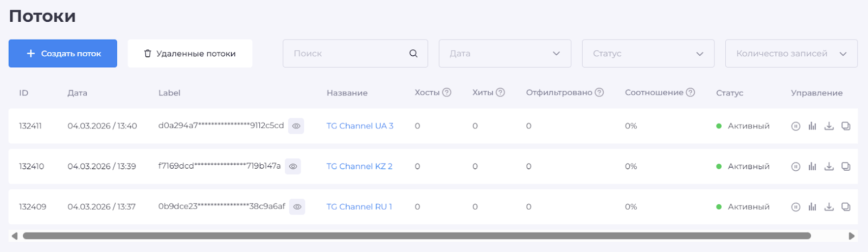
Task: Click the Создать поток button
Action: click(63, 54)
